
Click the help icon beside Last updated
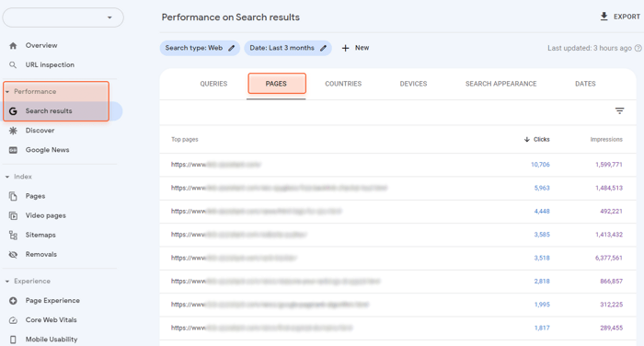pyautogui.click(x=638, y=48)
